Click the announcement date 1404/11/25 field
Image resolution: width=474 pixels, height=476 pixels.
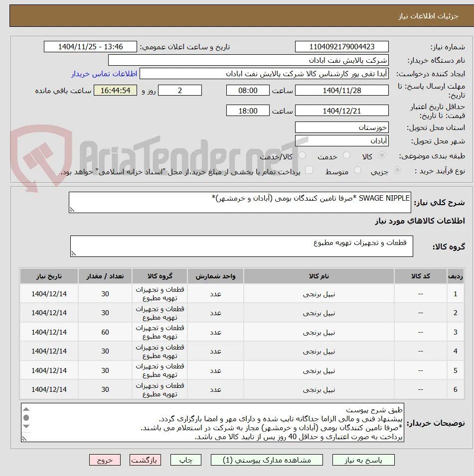coord(90,47)
